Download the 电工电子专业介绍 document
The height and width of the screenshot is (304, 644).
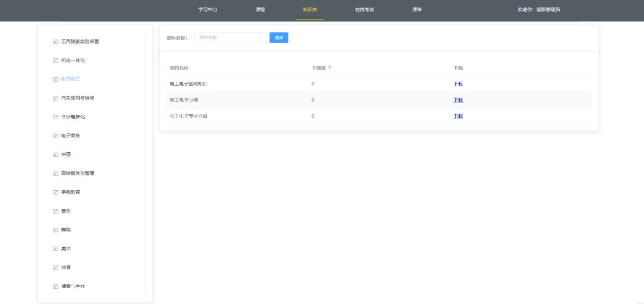pos(458,116)
